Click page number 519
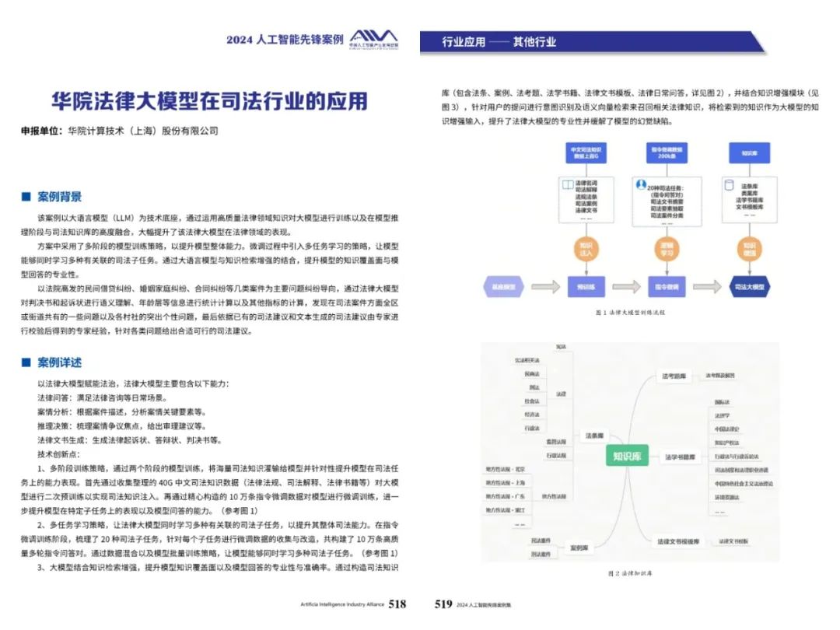Screen dimensions: 840x630 [x=443, y=604]
